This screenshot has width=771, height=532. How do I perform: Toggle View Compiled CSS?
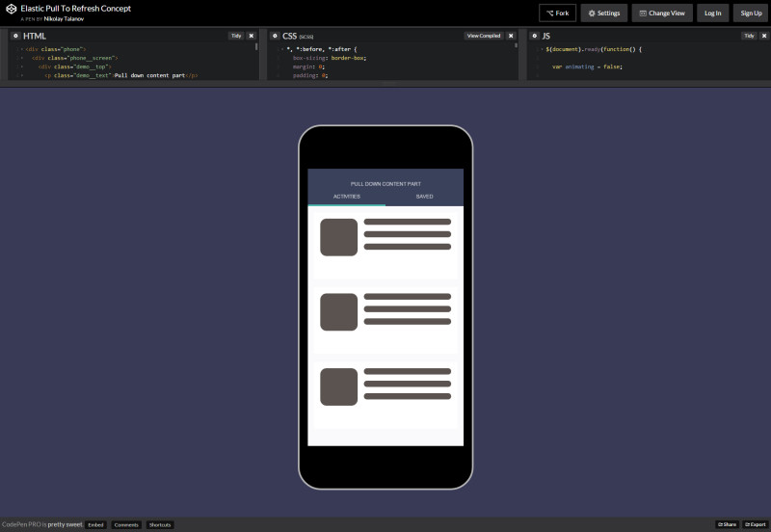click(x=484, y=36)
